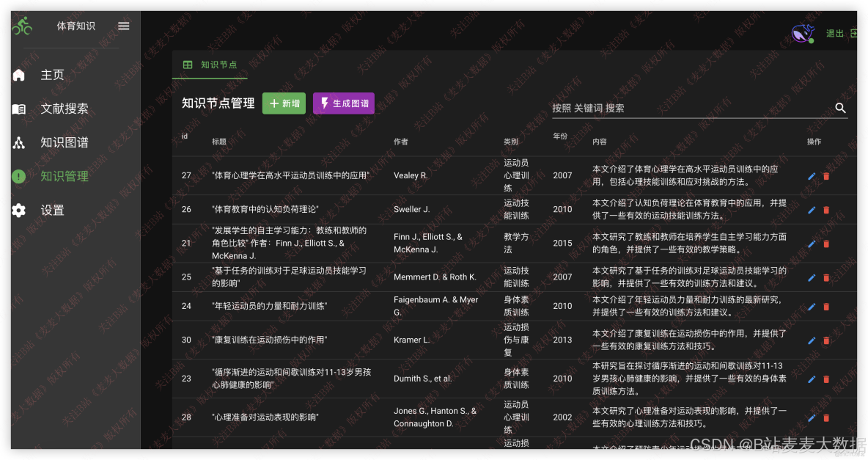This screenshot has width=868, height=460.
Task: Collapse the sidebar with the hamburger icon
Action: click(123, 26)
